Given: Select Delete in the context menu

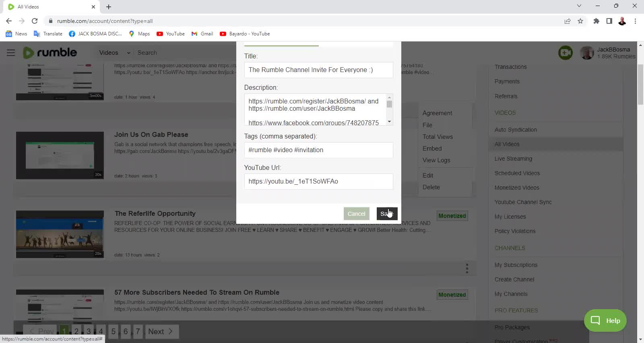Looking at the screenshot, I should click(431, 187).
